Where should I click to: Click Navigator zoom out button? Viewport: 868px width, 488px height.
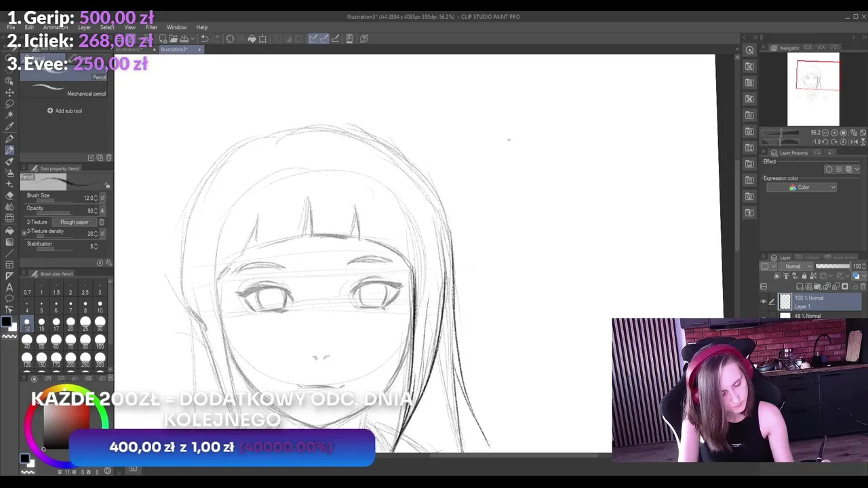(x=825, y=133)
